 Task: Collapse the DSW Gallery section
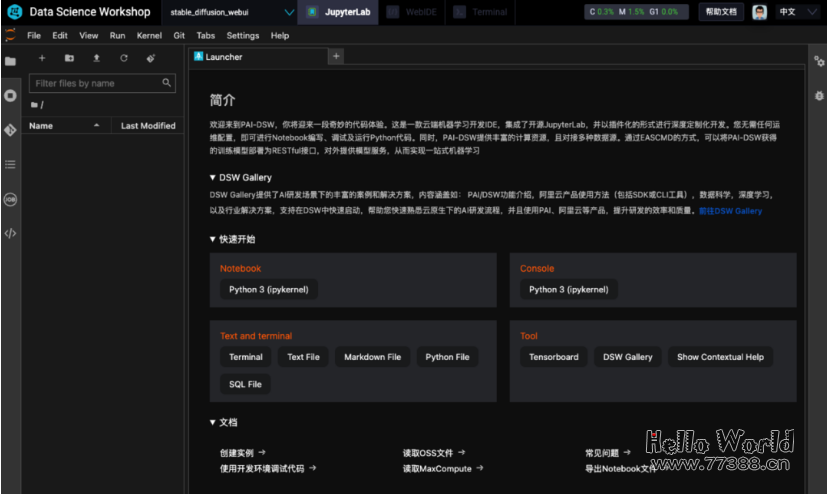click(x=213, y=178)
